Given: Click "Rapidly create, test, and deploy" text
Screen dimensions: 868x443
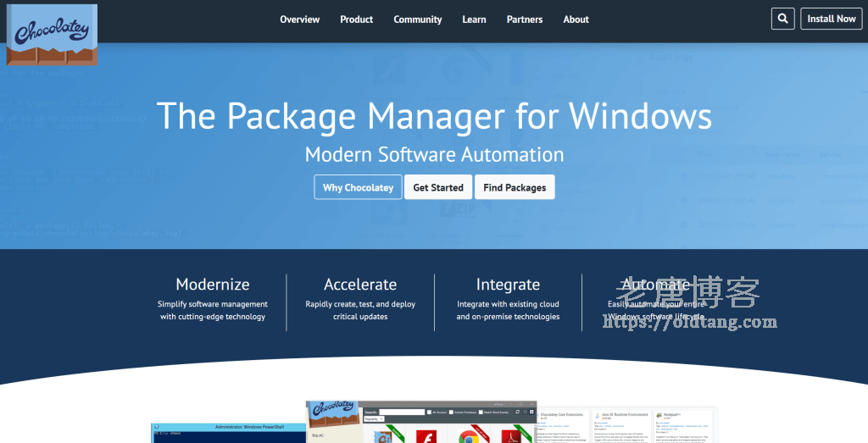Looking at the screenshot, I should click(x=360, y=304).
